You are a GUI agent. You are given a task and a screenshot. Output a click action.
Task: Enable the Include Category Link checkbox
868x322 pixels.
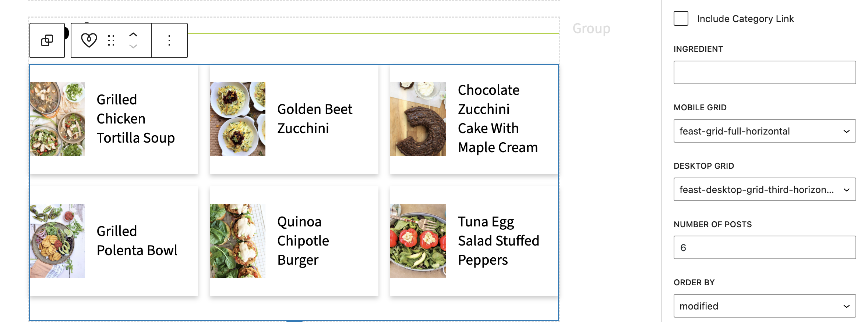(681, 18)
